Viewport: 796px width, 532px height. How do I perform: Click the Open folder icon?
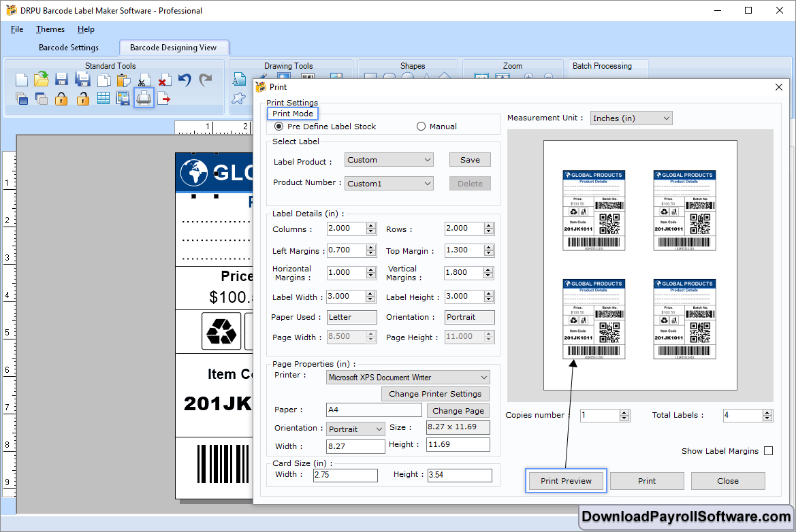pyautogui.click(x=42, y=79)
